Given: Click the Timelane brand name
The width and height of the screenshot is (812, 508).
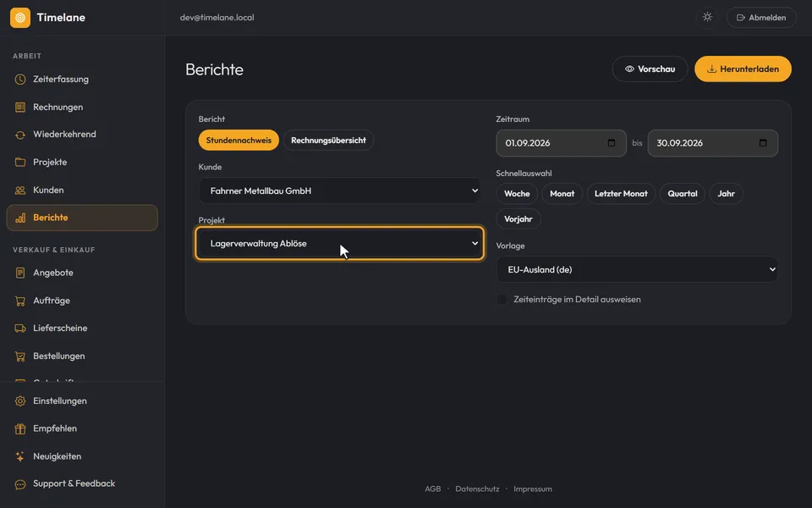Looking at the screenshot, I should [61, 18].
